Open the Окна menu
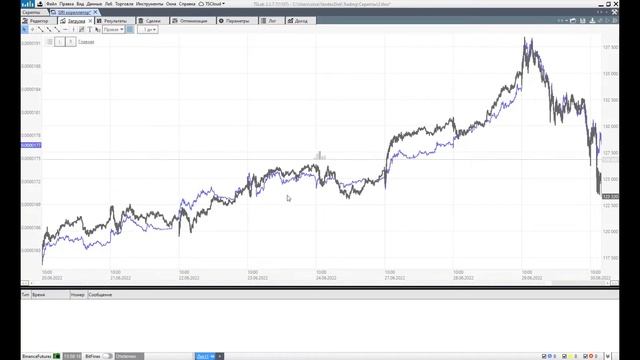This screenshot has height=360, width=640. pyautogui.click(x=171, y=4)
